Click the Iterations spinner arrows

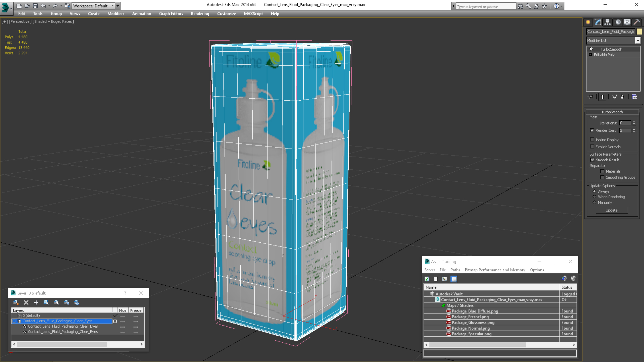click(x=634, y=123)
